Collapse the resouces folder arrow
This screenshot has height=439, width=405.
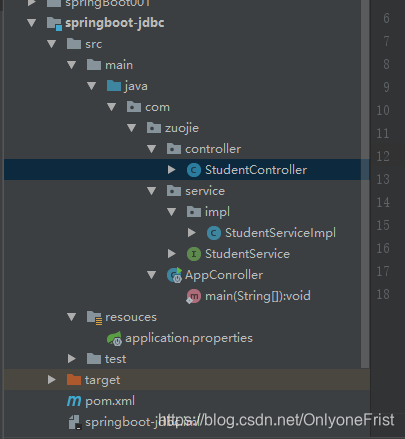click(x=72, y=317)
